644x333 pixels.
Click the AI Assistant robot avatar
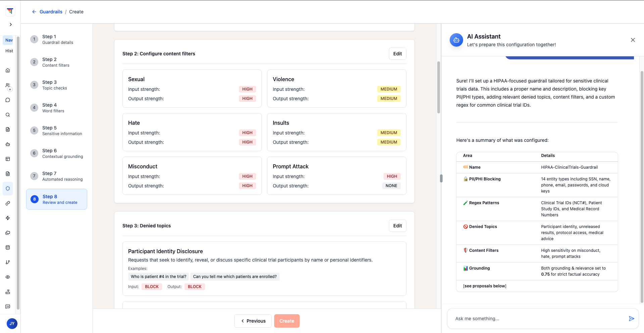pyautogui.click(x=456, y=40)
